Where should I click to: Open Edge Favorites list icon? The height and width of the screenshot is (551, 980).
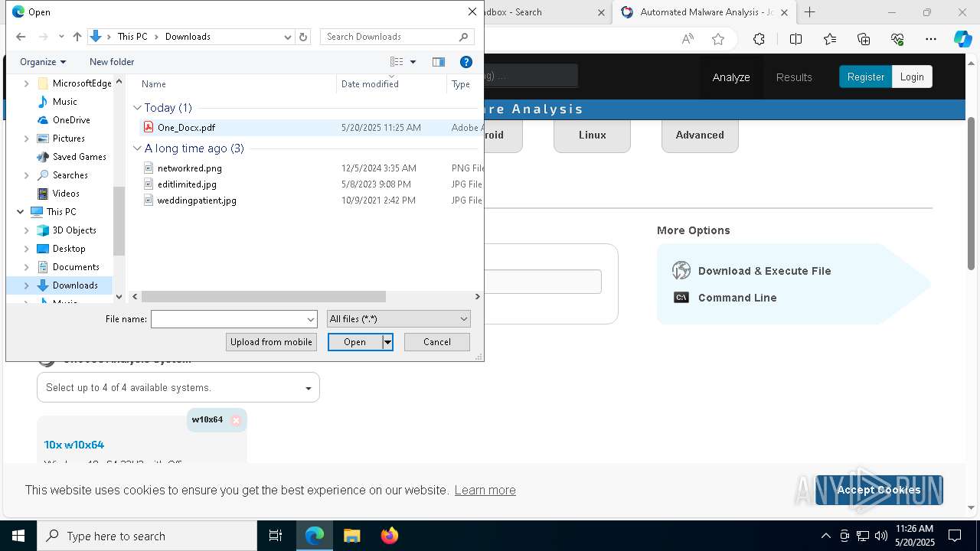[x=830, y=39]
